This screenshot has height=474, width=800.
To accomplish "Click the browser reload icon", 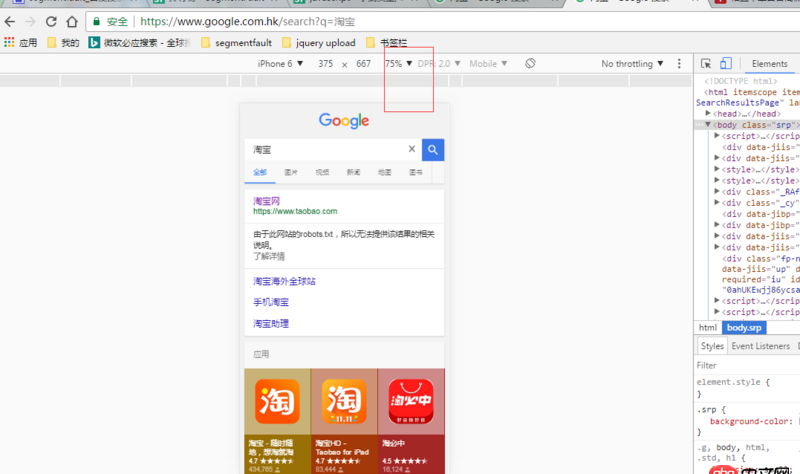I will click(x=52, y=21).
